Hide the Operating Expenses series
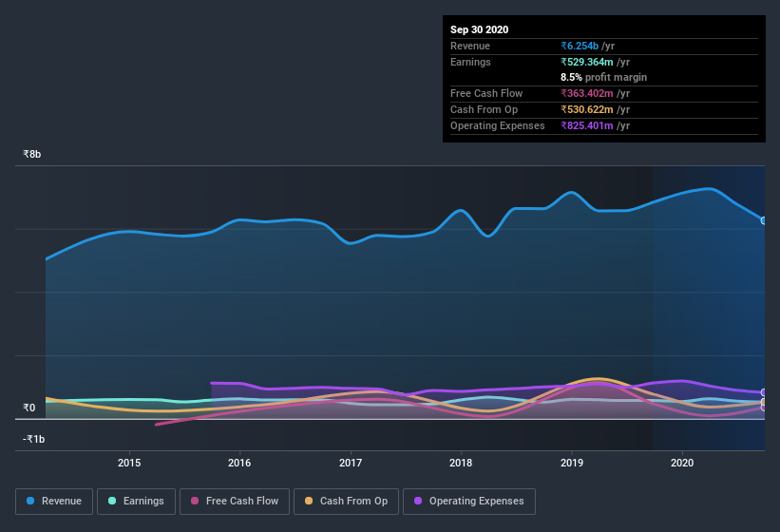780x532 pixels. point(469,502)
